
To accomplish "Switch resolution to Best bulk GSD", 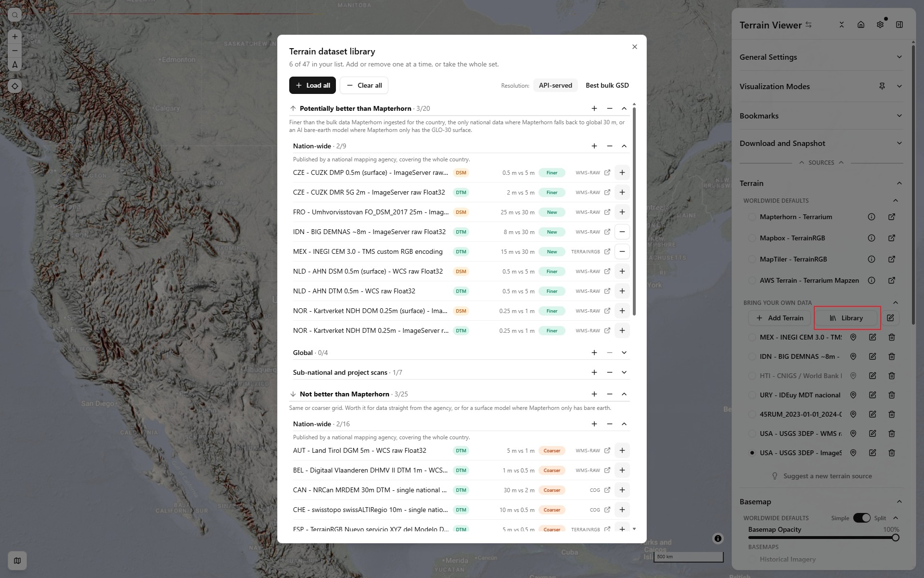I will [607, 85].
